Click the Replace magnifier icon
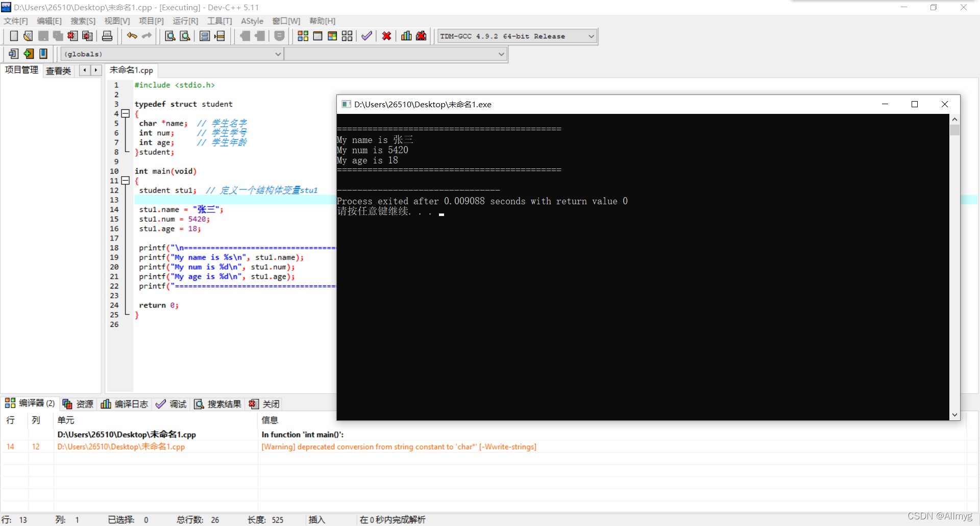This screenshot has height=526, width=980. click(185, 36)
